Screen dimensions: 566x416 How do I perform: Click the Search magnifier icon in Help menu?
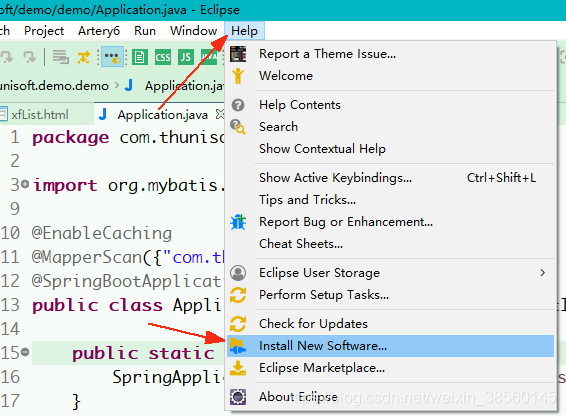(x=238, y=127)
